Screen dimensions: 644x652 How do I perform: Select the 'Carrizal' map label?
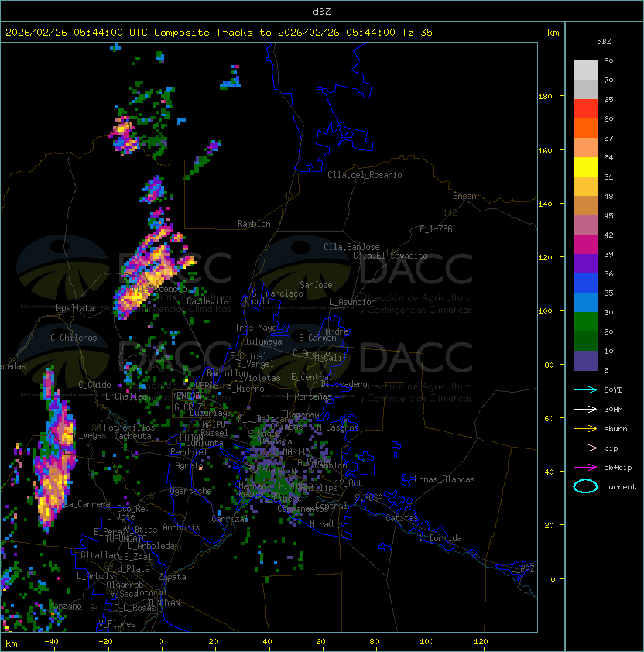coord(230,519)
